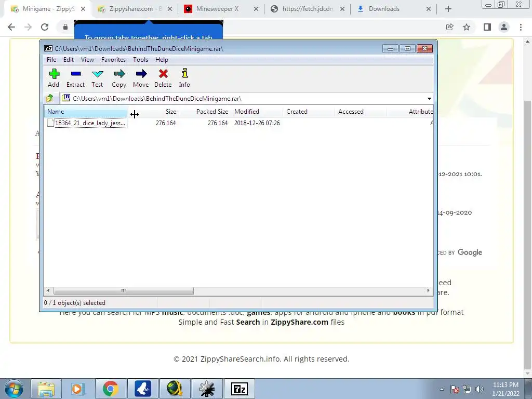
Task: Click the Action Center flag tray icon
Action: tap(455, 389)
